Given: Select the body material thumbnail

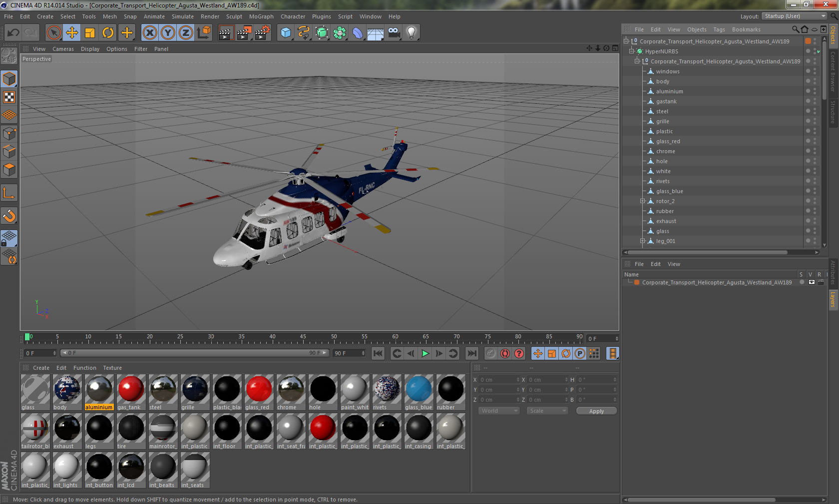Looking at the screenshot, I should pyautogui.click(x=67, y=392).
